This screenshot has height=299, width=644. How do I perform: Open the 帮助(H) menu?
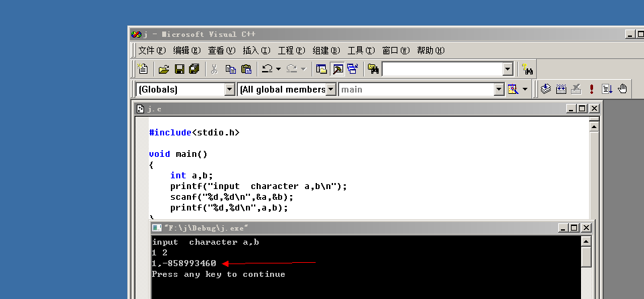pyautogui.click(x=431, y=50)
